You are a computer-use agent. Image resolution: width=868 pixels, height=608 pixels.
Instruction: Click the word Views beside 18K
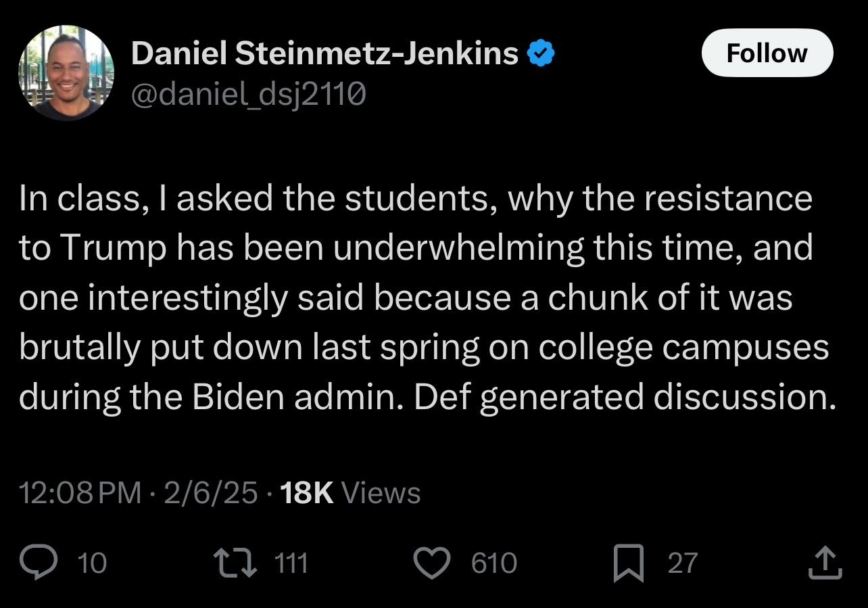tap(381, 493)
